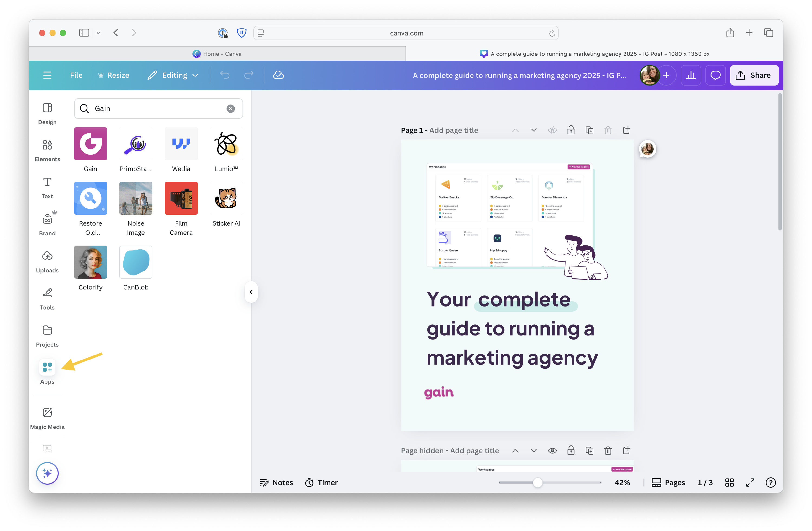Click the zoom slider handle

[537, 482]
